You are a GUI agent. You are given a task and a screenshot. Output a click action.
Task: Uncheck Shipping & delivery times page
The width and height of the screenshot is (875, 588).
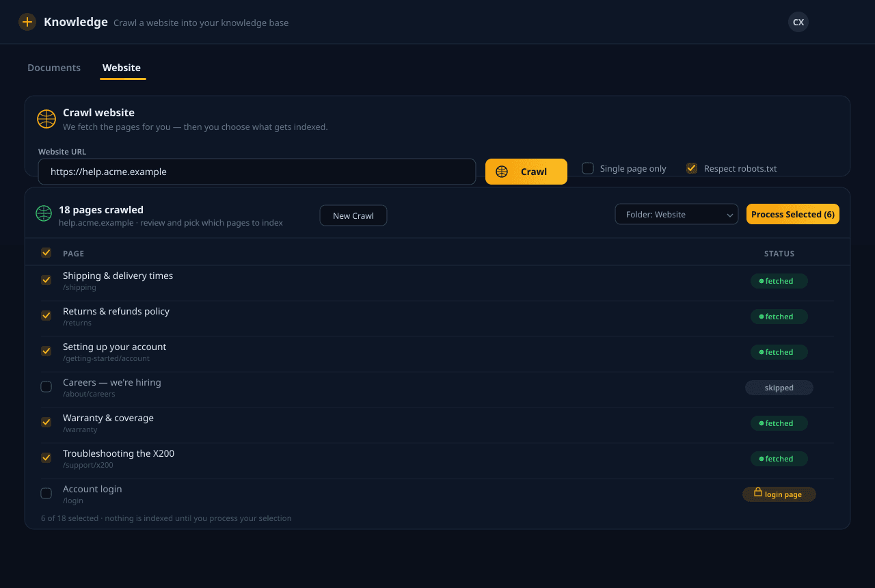pos(46,280)
